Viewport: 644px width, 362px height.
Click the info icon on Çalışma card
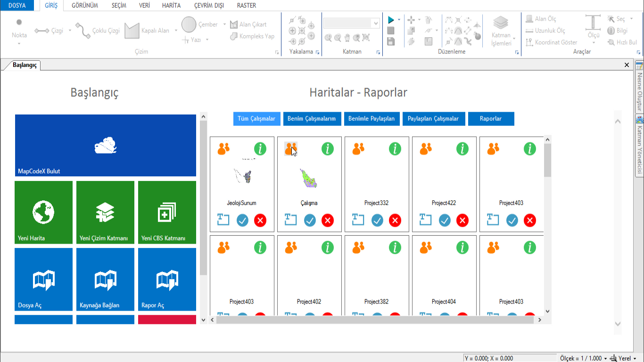(x=328, y=149)
